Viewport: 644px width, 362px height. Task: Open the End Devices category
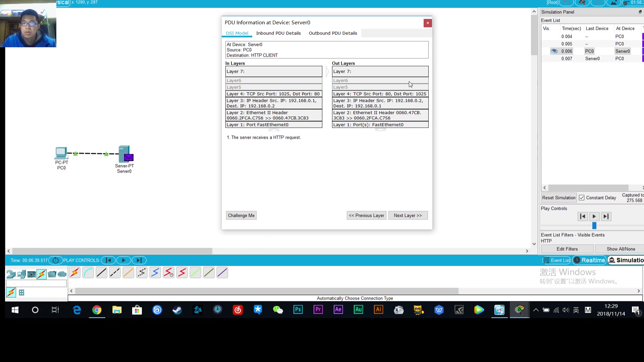[x=21, y=275]
